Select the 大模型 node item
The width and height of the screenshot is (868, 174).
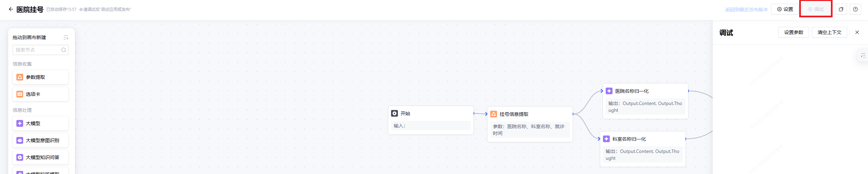pos(41,123)
